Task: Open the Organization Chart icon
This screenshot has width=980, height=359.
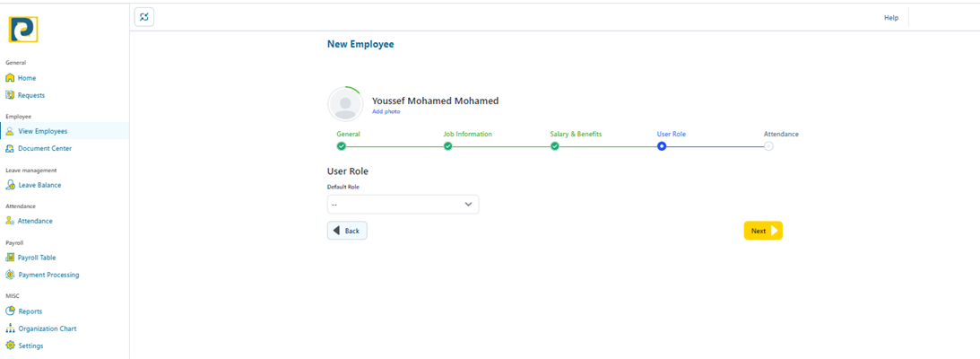Action: 11,328
